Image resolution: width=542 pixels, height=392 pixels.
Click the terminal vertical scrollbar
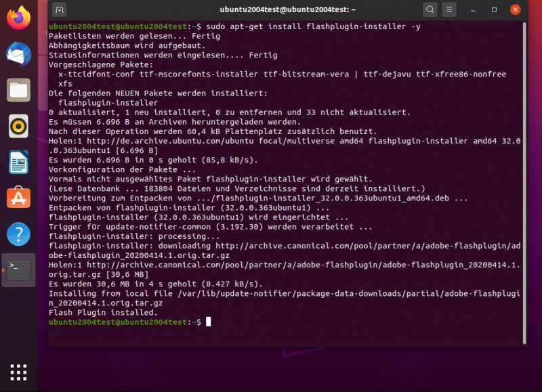pos(524,183)
